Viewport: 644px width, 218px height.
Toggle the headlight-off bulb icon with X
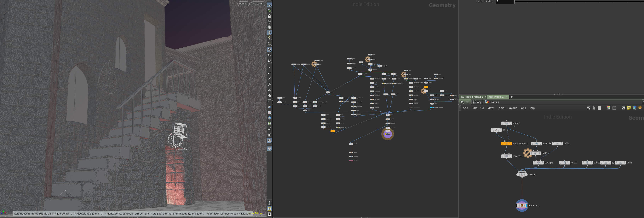click(269, 21)
